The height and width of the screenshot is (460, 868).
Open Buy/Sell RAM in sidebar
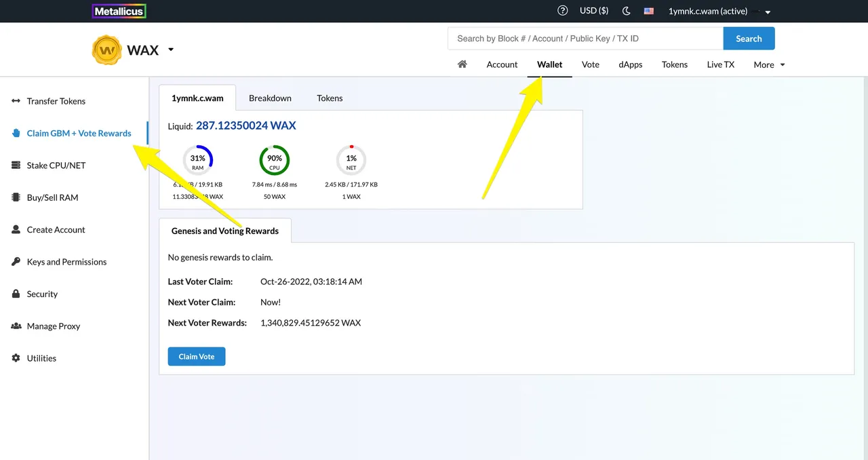(x=53, y=197)
